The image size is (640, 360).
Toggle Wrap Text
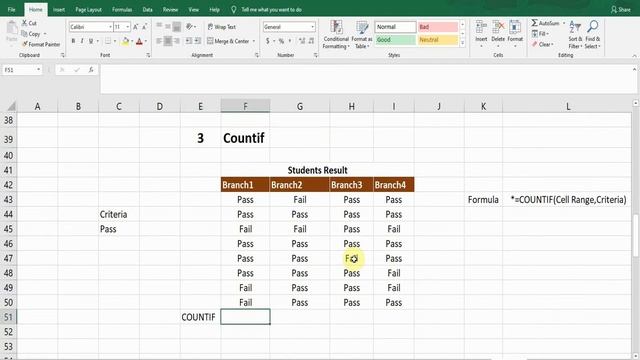tap(222, 27)
